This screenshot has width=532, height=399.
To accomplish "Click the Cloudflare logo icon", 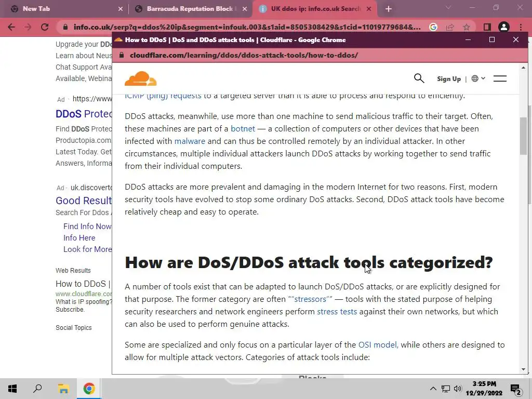I will (140, 78).
